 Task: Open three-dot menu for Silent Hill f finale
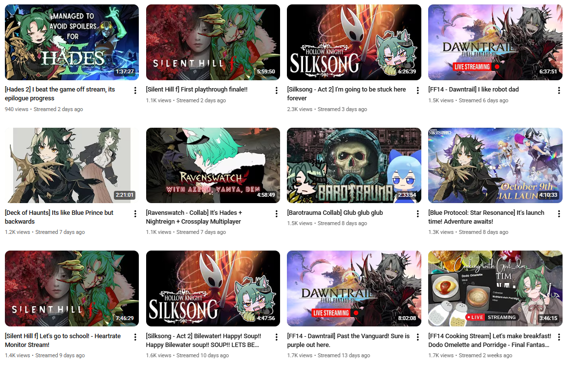pos(277,91)
